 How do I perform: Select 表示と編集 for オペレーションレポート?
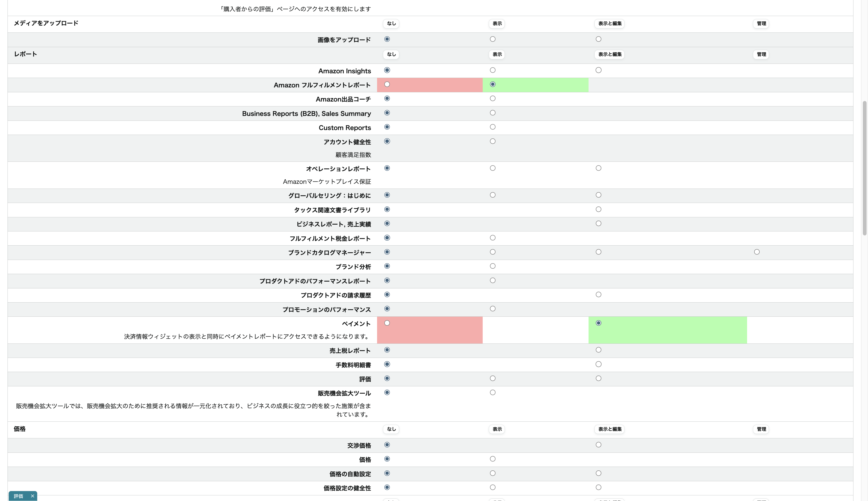[598, 168]
